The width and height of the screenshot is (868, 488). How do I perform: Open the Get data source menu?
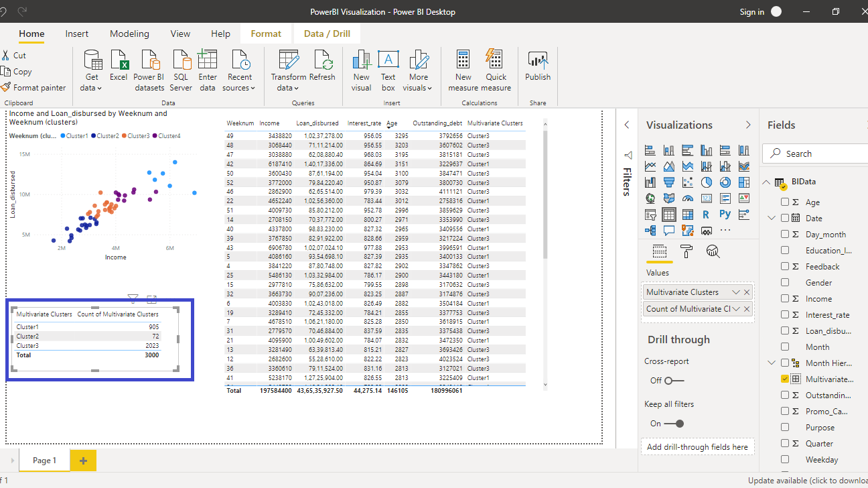point(92,70)
